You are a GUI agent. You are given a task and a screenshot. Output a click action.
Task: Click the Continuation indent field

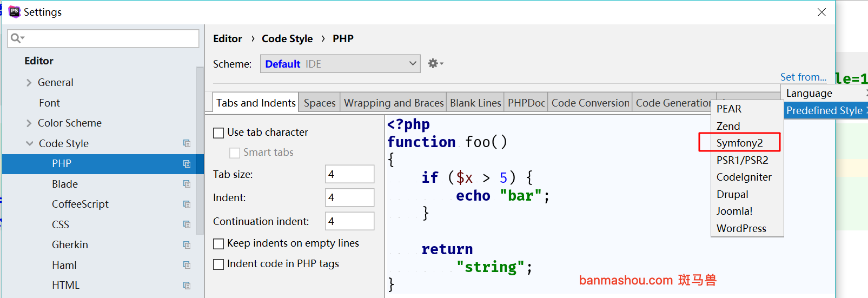[349, 221]
